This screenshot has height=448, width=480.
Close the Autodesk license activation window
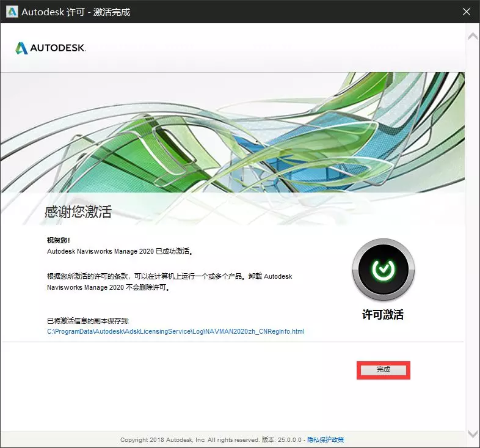(466, 12)
